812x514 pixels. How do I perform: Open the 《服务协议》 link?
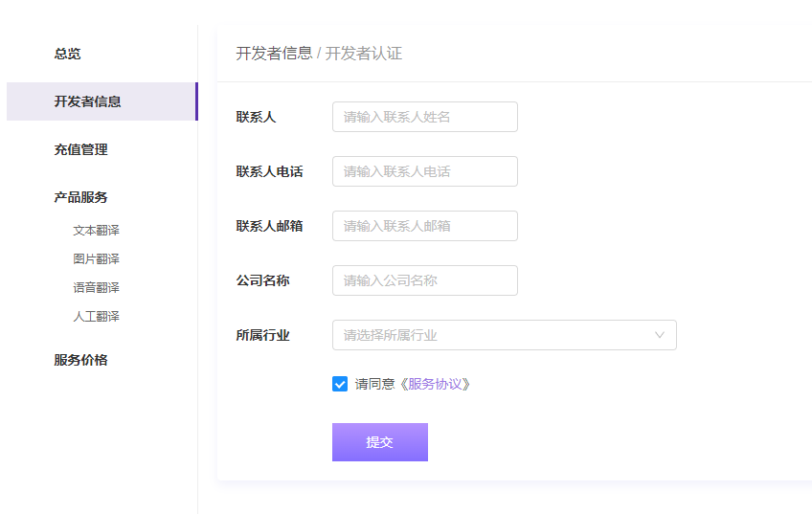click(x=435, y=384)
